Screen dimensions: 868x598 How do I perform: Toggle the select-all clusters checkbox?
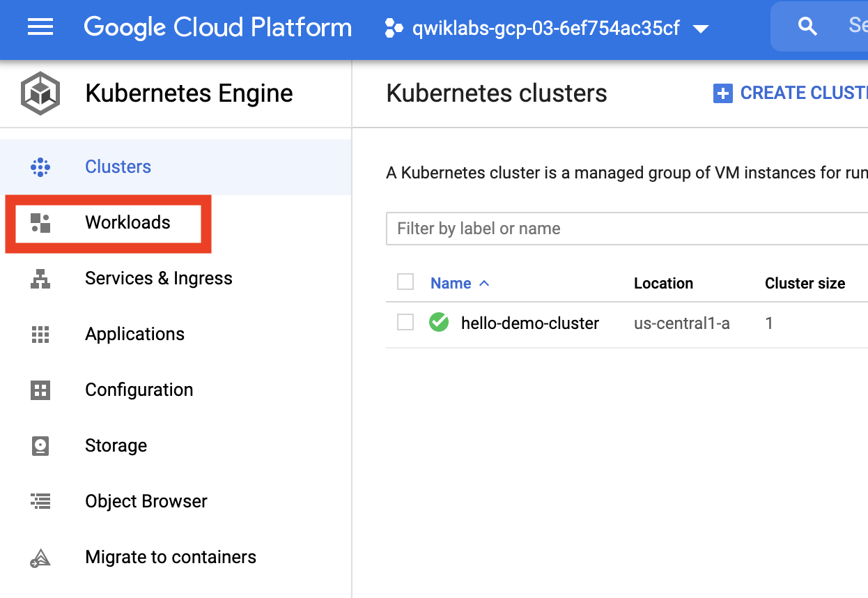tap(405, 282)
